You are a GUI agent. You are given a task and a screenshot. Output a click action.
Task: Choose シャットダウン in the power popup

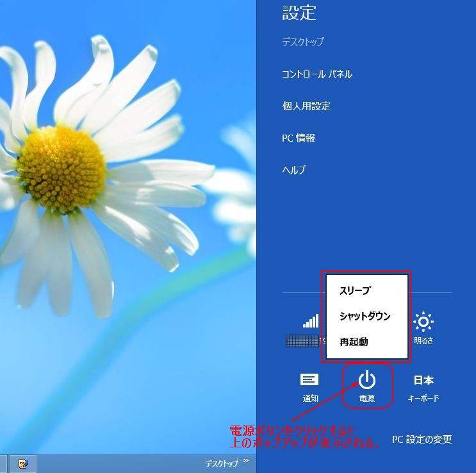coord(365,316)
